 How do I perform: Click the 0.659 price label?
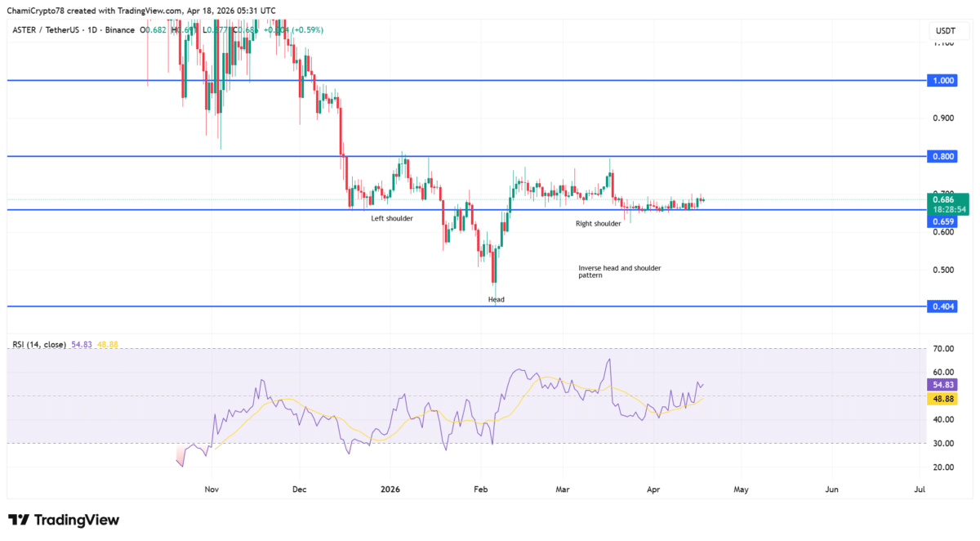[x=944, y=221]
